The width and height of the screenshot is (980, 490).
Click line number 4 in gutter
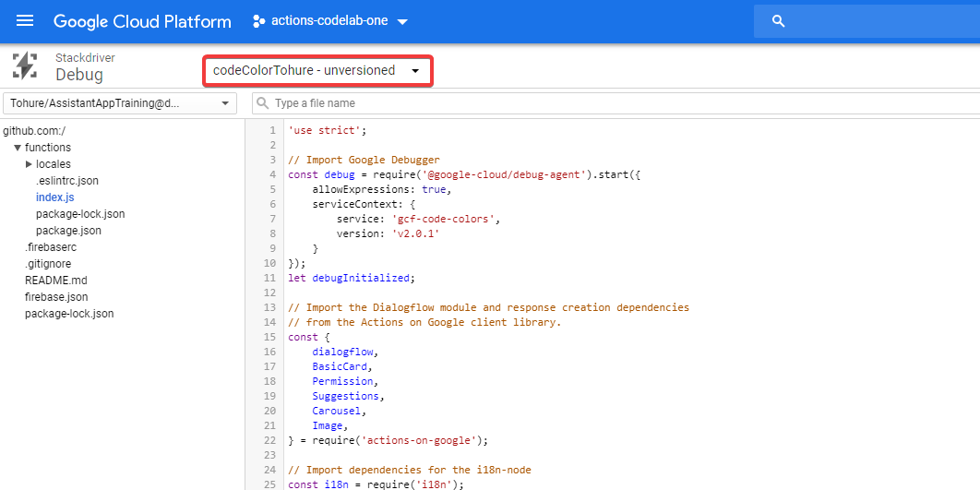tap(272, 174)
